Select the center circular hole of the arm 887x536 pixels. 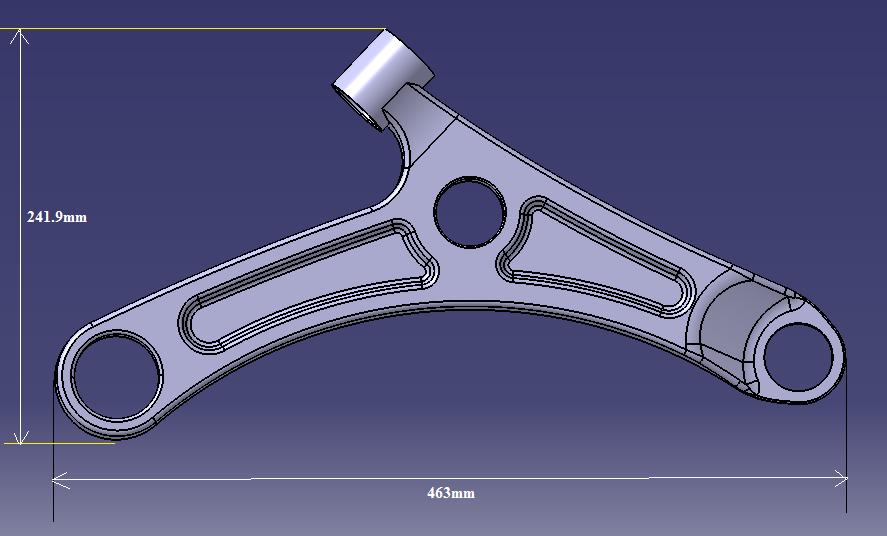coord(470,212)
